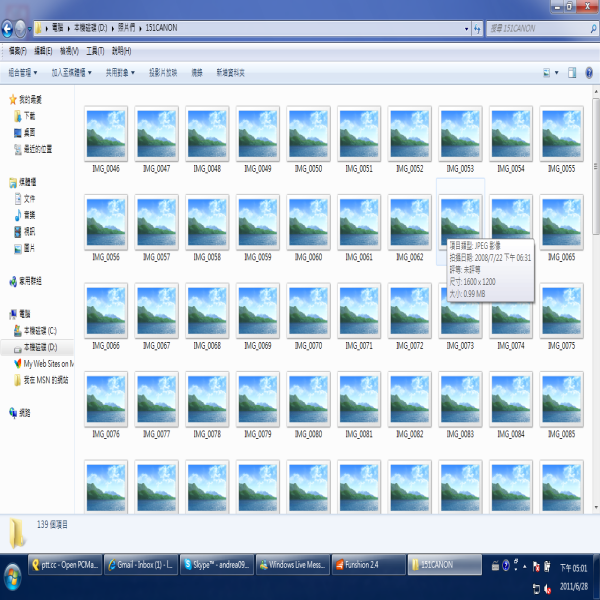Image resolution: width=600 pixels, height=600 pixels.
Task: Click the 新增資料夾 new folder button
Action: (x=229, y=72)
